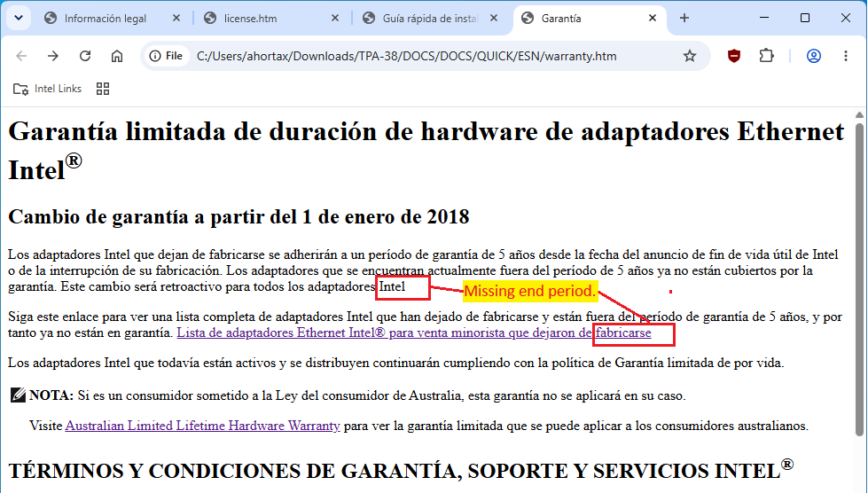Reload the current page
The image size is (868, 493).
[85, 56]
